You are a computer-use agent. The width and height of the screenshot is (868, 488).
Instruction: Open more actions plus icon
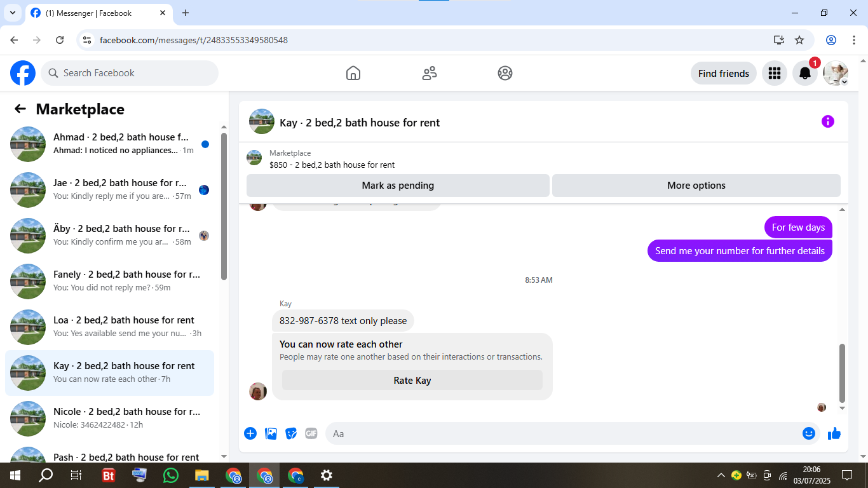click(x=250, y=433)
